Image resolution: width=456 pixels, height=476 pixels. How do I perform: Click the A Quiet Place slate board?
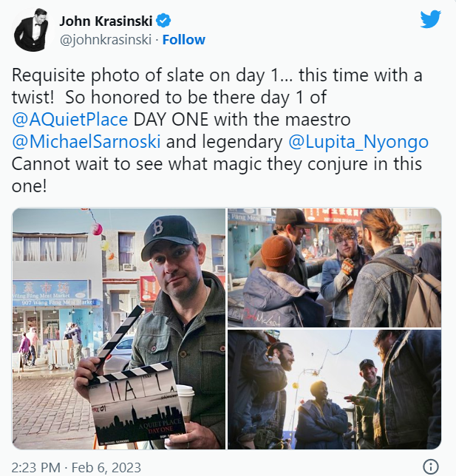(x=137, y=407)
